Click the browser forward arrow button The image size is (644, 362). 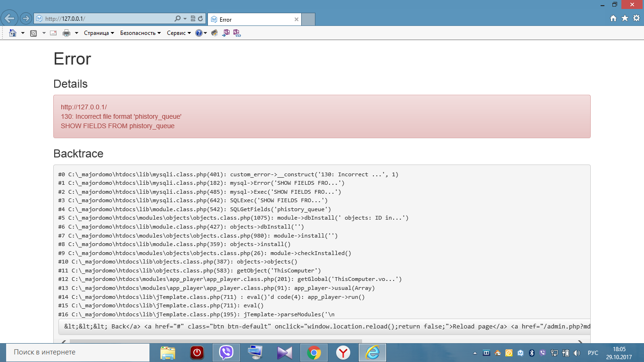(x=26, y=18)
